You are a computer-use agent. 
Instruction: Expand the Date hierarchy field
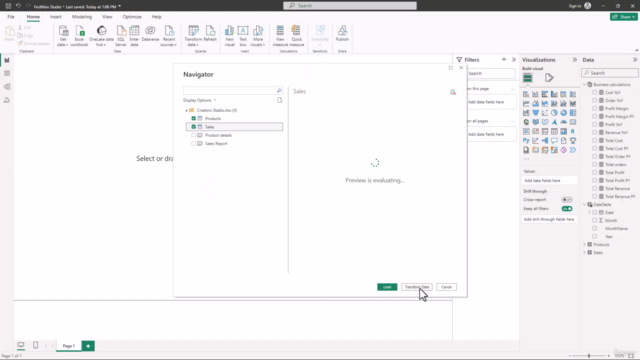point(589,213)
